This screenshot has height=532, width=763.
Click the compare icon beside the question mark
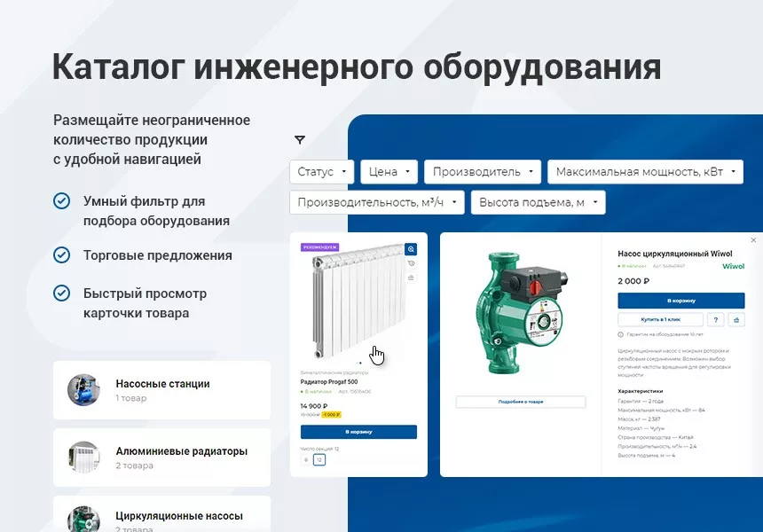tap(738, 319)
